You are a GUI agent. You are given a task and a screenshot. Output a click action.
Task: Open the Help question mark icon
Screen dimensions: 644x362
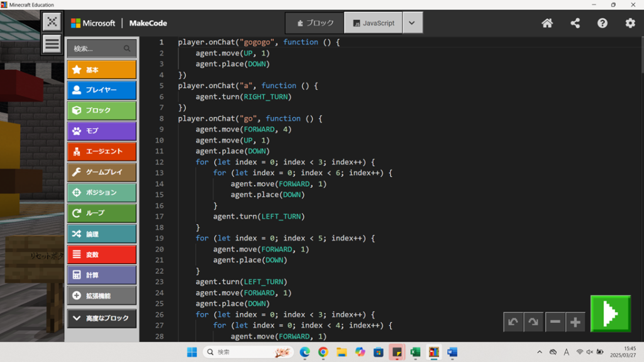click(x=602, y=23)
